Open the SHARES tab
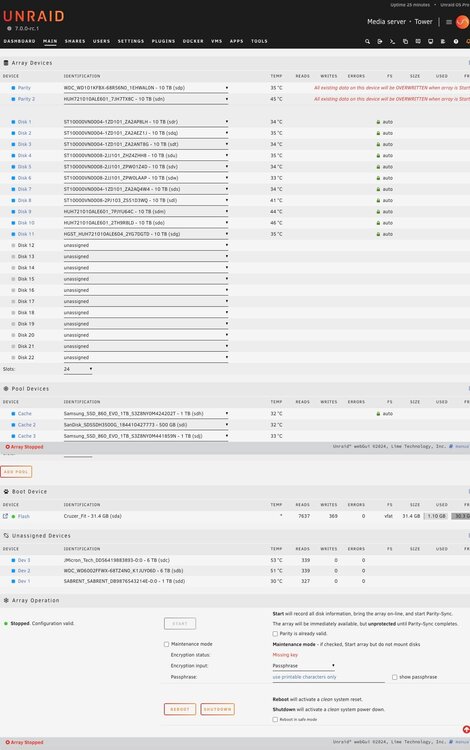Image resolution: width=470 pixels, height=750 pixels. click(75, 41)
